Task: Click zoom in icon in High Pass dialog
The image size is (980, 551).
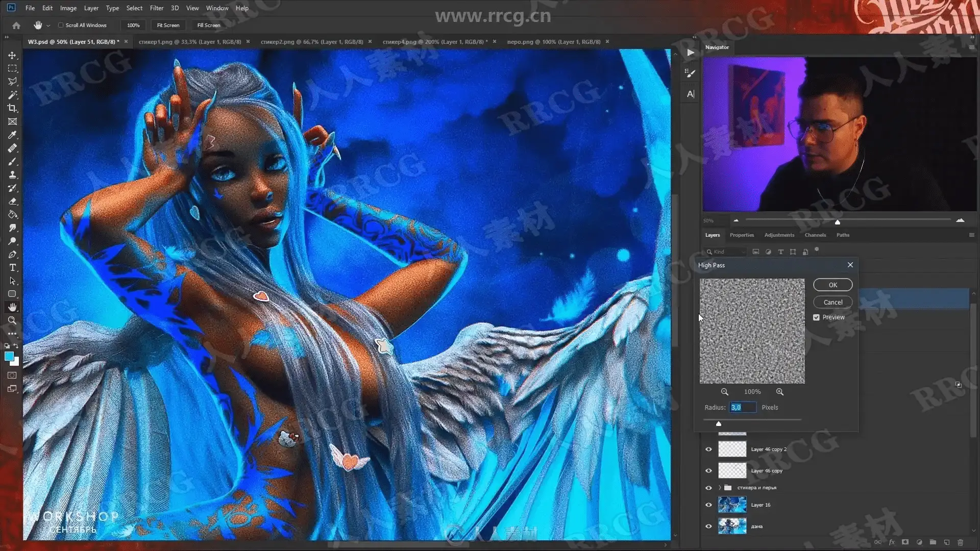Action: (779, 392)
